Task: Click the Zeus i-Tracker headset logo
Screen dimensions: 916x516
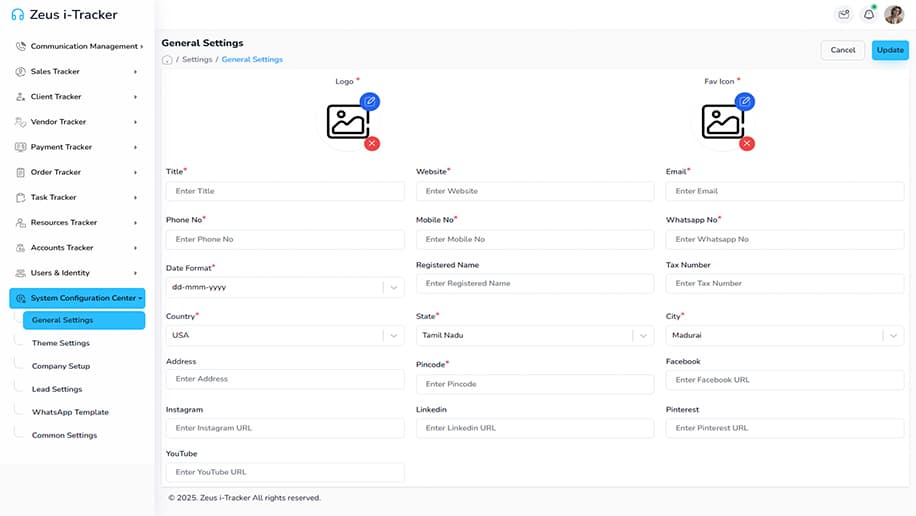Action: (x=17, y=15)
